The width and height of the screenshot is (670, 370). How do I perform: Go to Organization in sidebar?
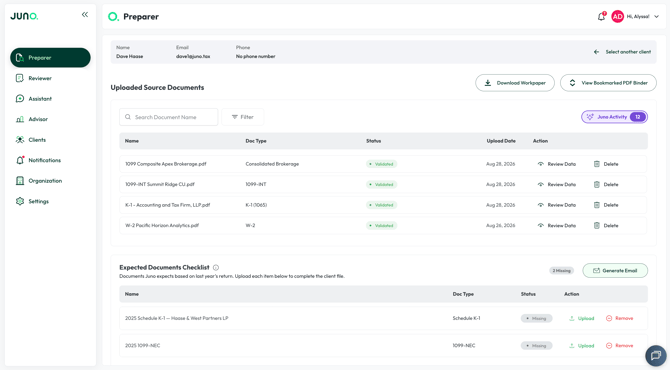45,181
